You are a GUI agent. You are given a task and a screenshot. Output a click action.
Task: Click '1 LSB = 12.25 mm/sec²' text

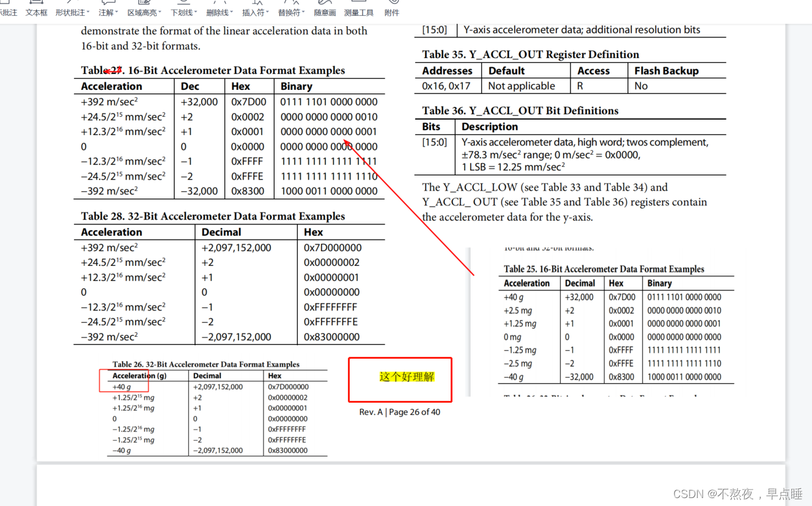pyautogui.click(x=513, y=167)
